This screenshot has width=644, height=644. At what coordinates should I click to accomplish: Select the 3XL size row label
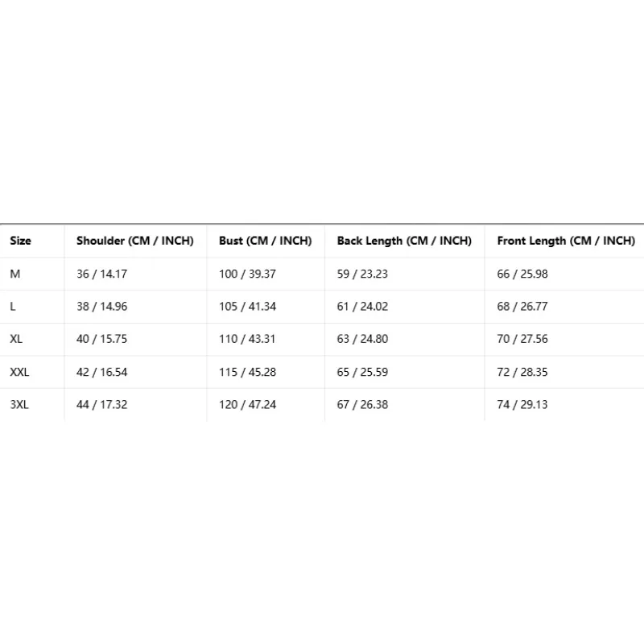pyautogui.click(x=19, y=405)
